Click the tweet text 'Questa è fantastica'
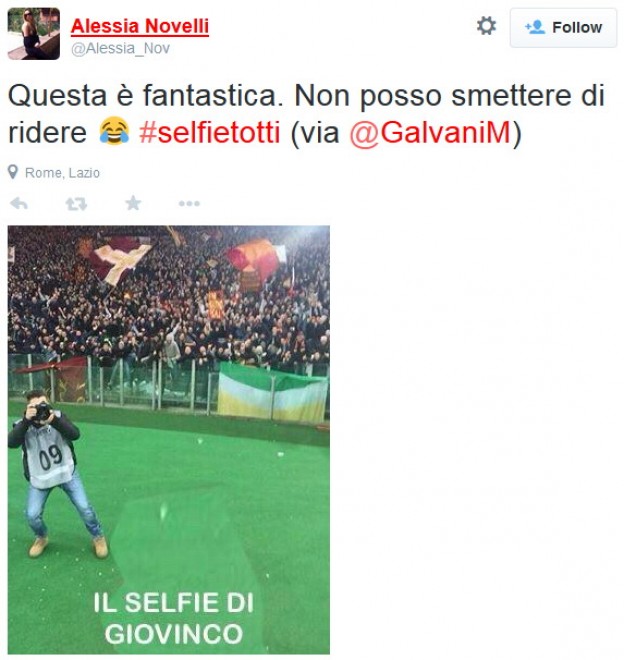 [x=145, y=96]
